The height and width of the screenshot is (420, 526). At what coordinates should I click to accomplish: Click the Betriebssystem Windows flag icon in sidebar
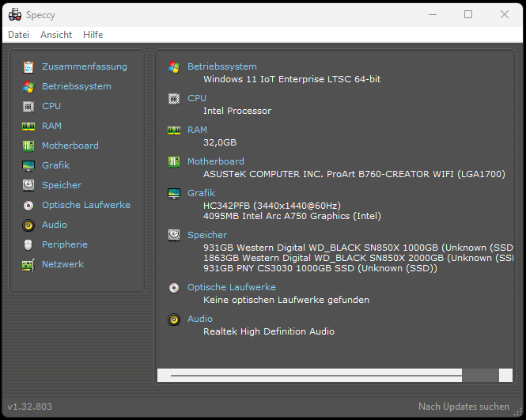pos(28,87)
